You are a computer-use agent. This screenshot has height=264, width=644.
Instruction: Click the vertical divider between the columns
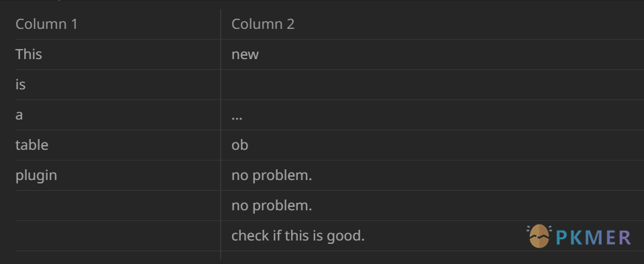pos(221,134)
